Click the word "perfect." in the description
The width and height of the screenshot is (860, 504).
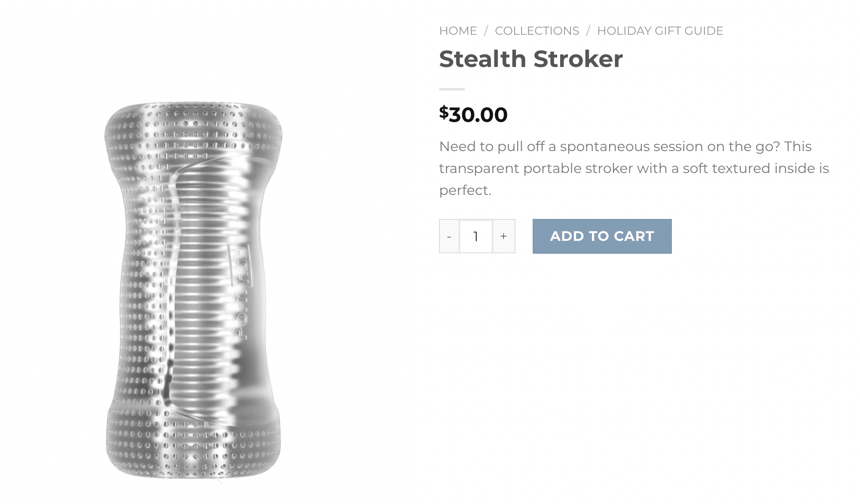click(465, 190)
